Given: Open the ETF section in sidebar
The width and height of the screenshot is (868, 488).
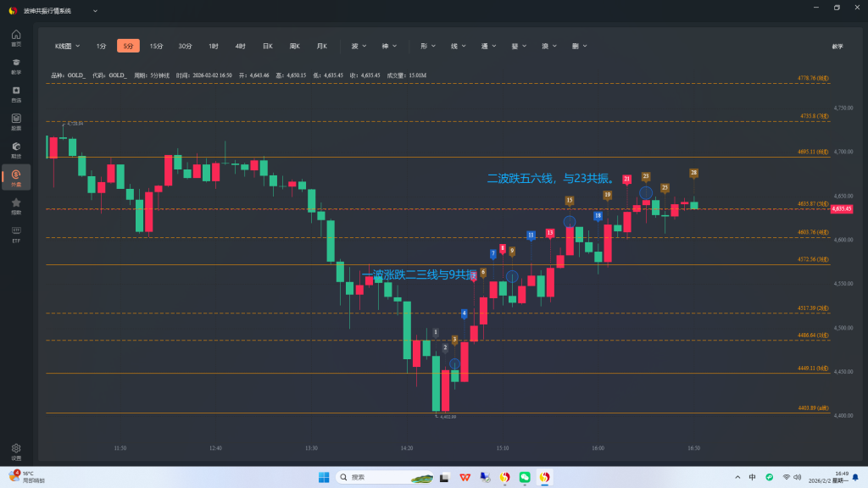Looking at the screenshot, I should click(x=16, y=233).
